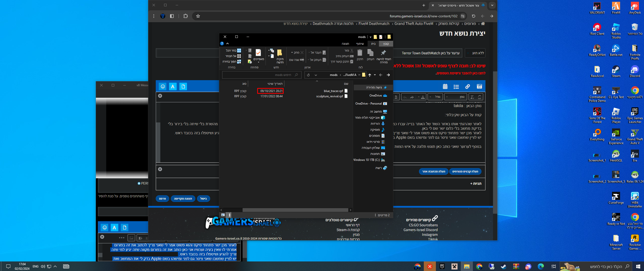Click the insert link chain icon

[467, 87]
